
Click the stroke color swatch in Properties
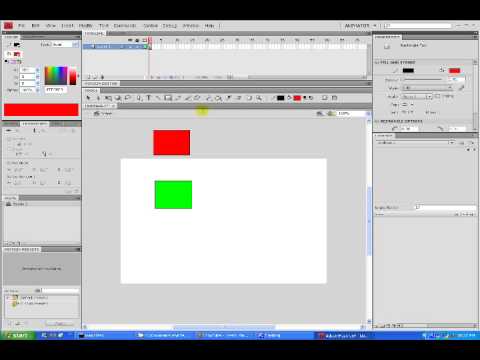click(x=408, y=70)
